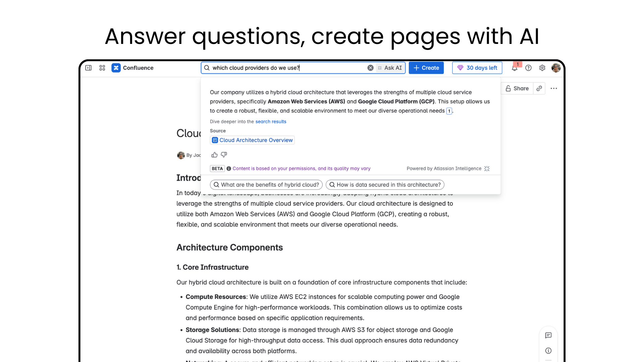
Task: Toggle the sidebar collapse icon
Action: [89, 68]
